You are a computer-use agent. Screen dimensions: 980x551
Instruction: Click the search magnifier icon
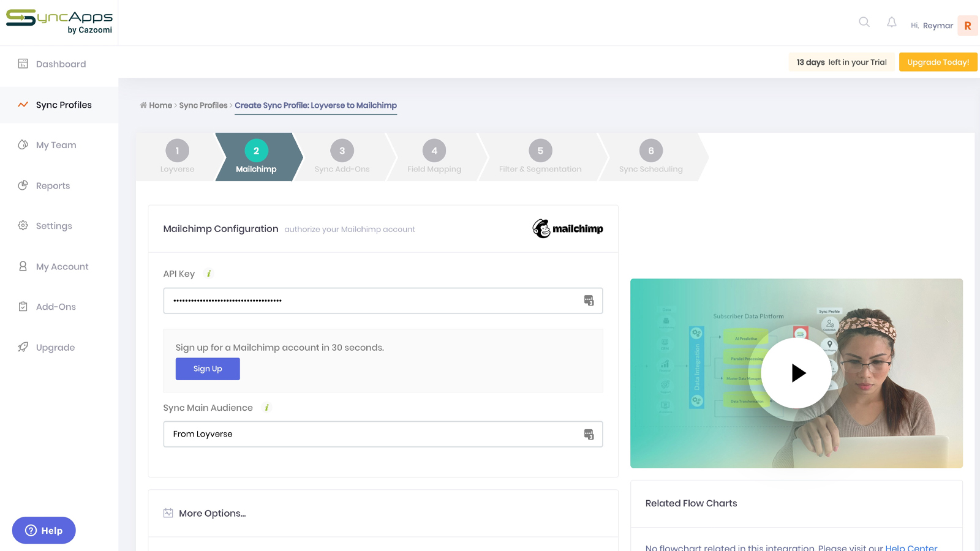(864, 22)
